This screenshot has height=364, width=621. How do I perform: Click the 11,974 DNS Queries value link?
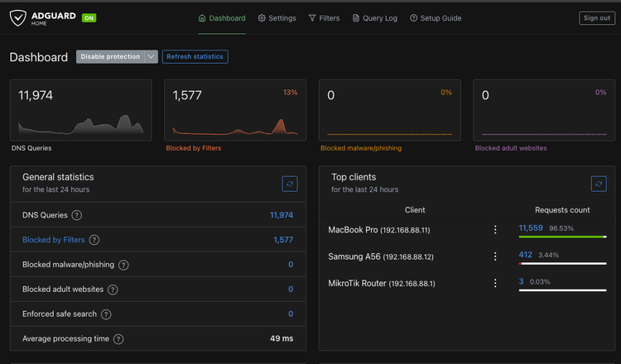pyautogui.click(x=282, y=215)
